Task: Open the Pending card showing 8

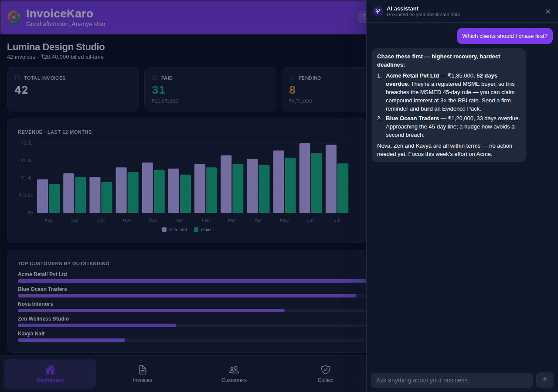Action: click(x=324, y=89)
